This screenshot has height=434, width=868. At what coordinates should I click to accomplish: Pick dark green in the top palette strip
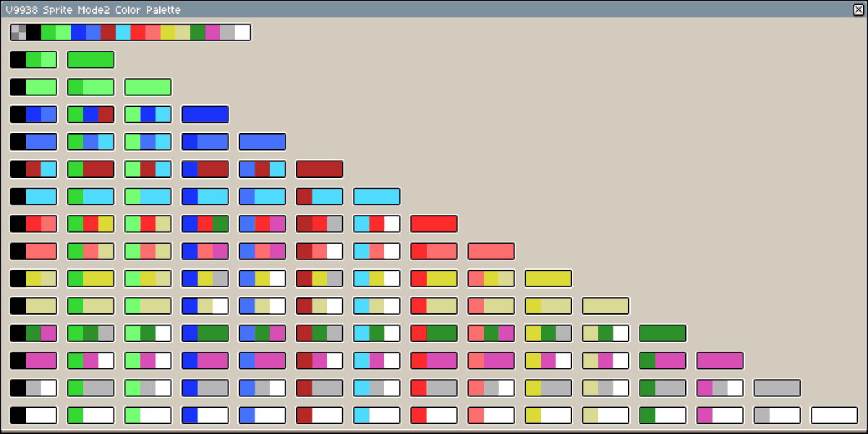point(197,32)
